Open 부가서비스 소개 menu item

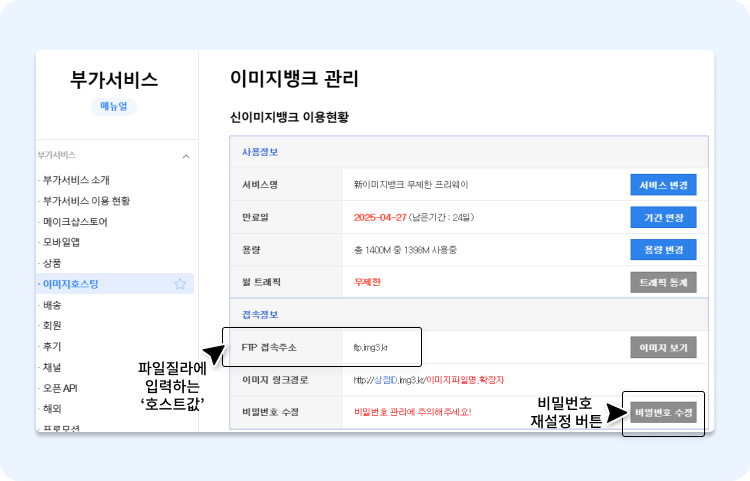point(76,180)
